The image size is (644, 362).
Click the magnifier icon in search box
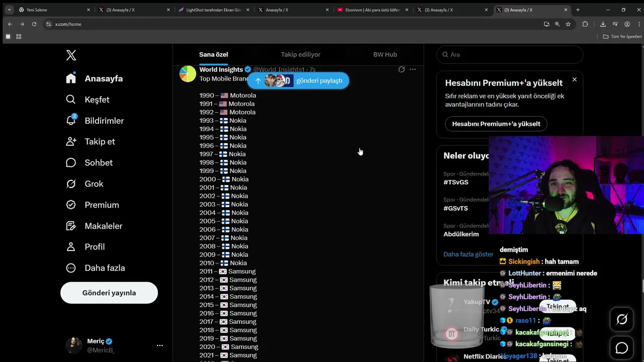[445, 54]
